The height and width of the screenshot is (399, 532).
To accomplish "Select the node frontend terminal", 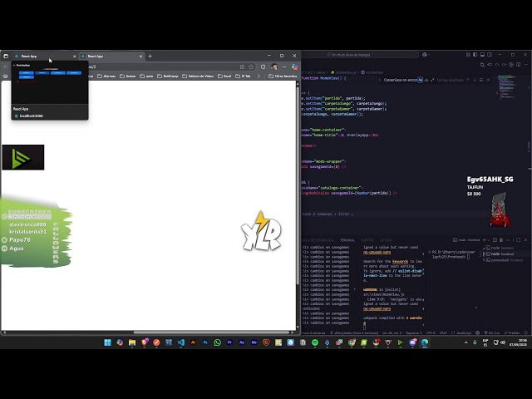I will pos(504,254).
